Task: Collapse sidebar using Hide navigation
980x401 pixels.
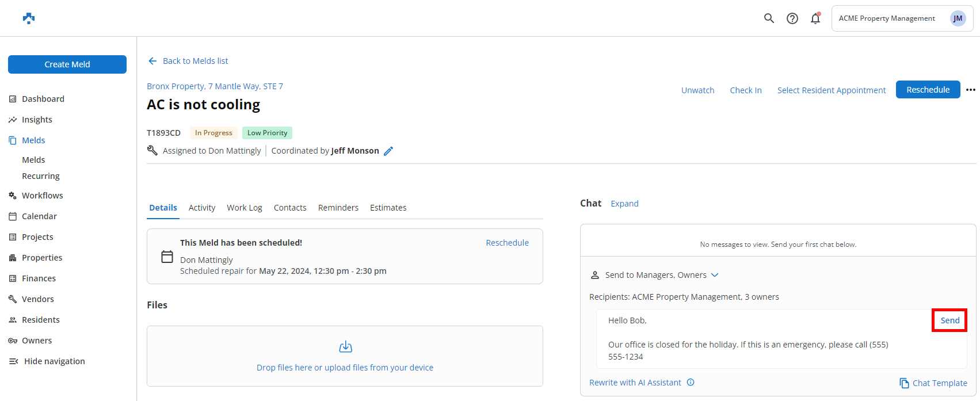Action: 47,361
